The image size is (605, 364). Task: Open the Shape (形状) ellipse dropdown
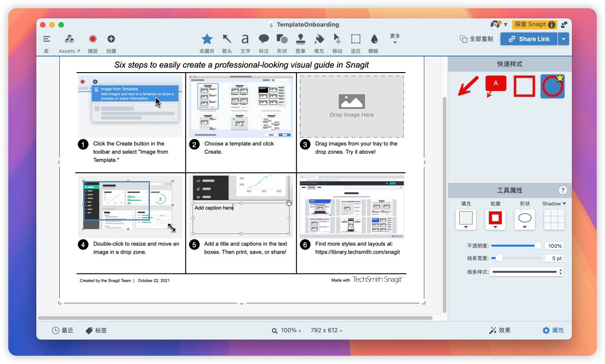click(525, 220)
